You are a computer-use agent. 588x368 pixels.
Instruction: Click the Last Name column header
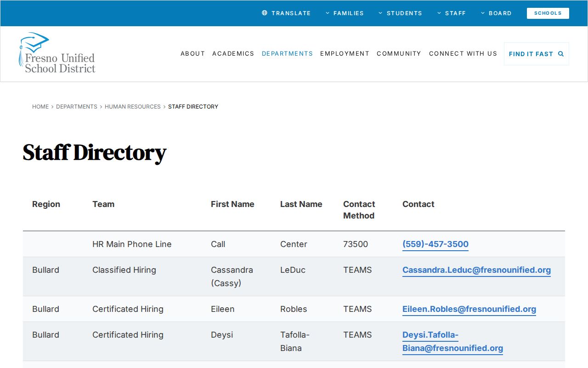pyautogui.click(x=301, y=204)
